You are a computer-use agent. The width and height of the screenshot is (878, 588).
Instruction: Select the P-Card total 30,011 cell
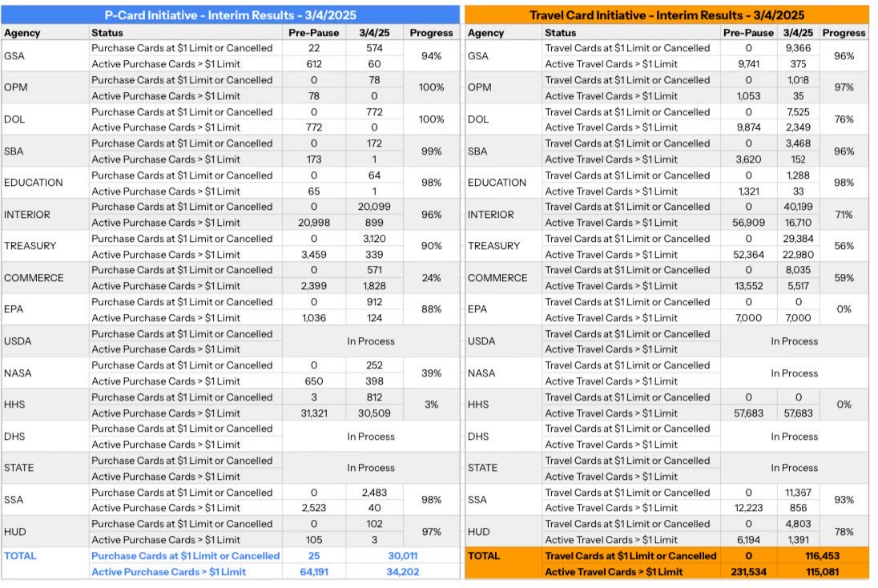coord(385,556)
